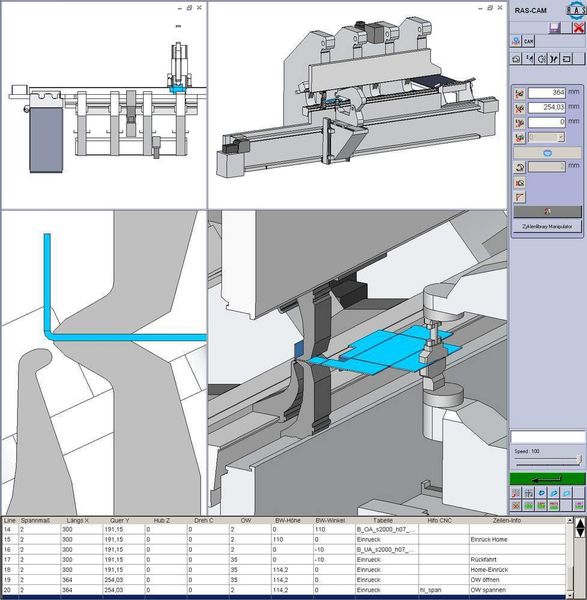
Task: Click first icon in the five-icon toolbar row
Action: tap(516, 59)
